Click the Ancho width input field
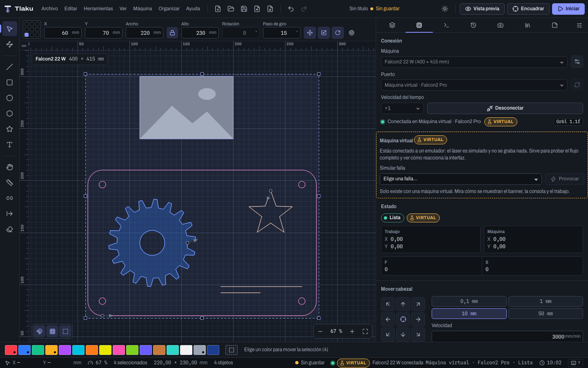 click(x=145, y=33)
